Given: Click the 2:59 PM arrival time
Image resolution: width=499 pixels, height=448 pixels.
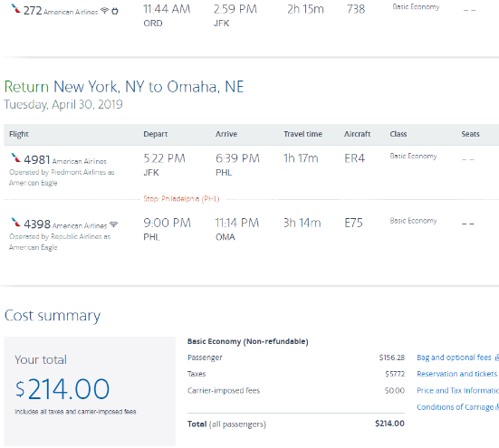Looking at the screenshot, I should coord(235,9).
